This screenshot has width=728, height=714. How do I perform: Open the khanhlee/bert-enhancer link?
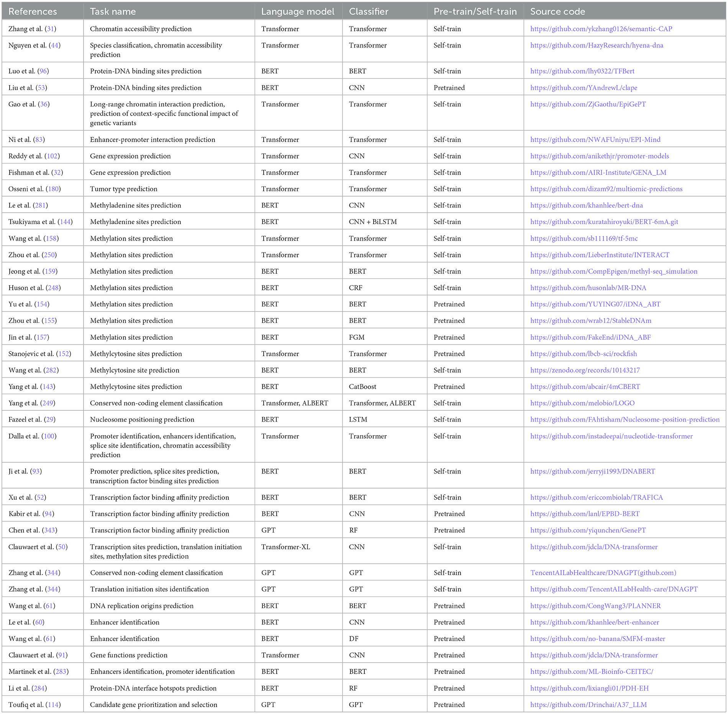coord(595,622)
